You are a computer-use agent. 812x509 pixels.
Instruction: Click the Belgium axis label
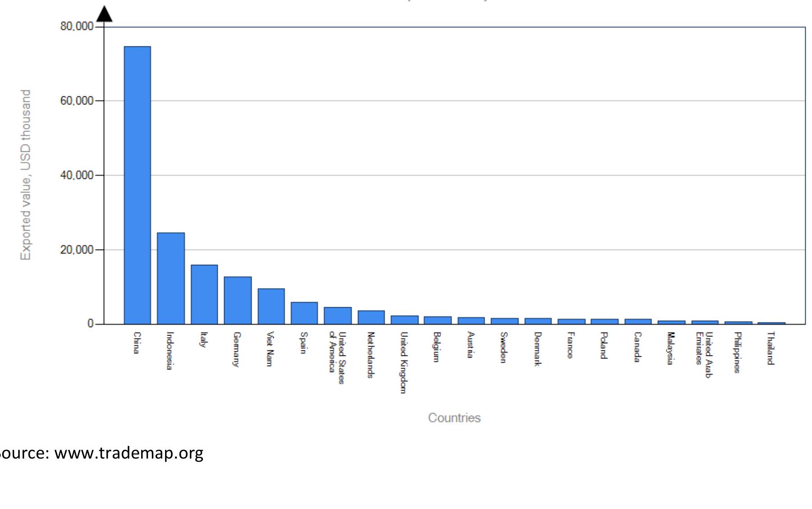coord(436,347)
